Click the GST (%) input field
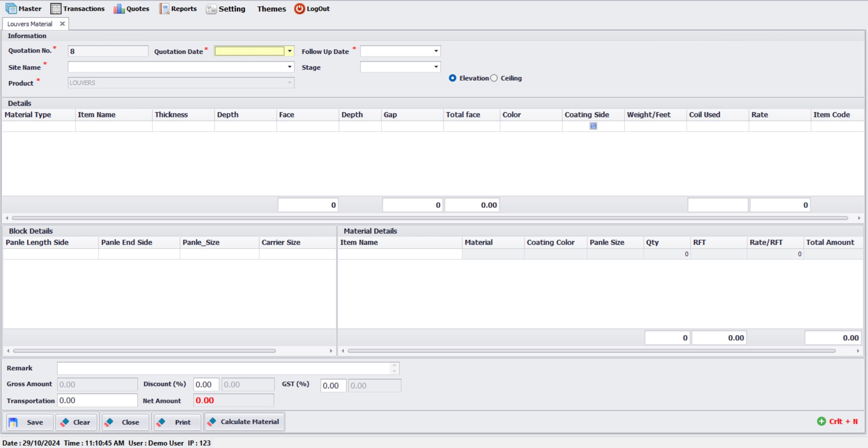Screen dimensions: 868x448 coord(333,386)
